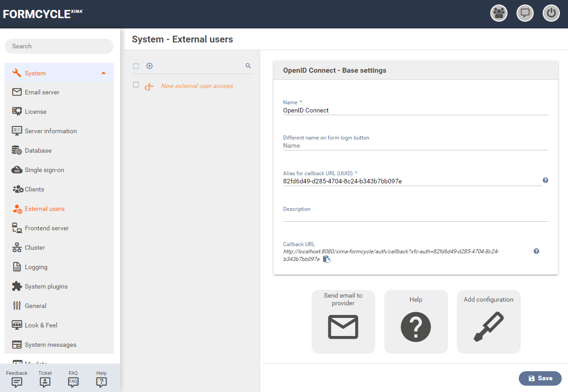This screenshot has height=392, width=568.
Task: Click the search magnifier icon in user list
Action: click(x=248, y=66)
